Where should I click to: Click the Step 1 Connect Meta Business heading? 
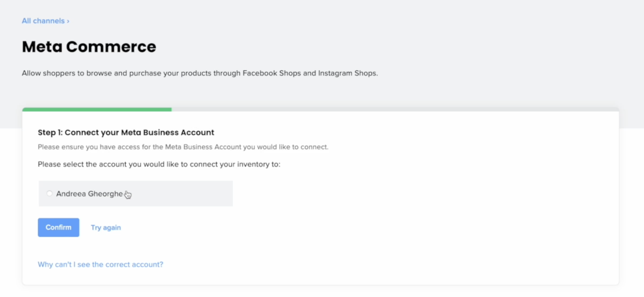coord(126,132)
